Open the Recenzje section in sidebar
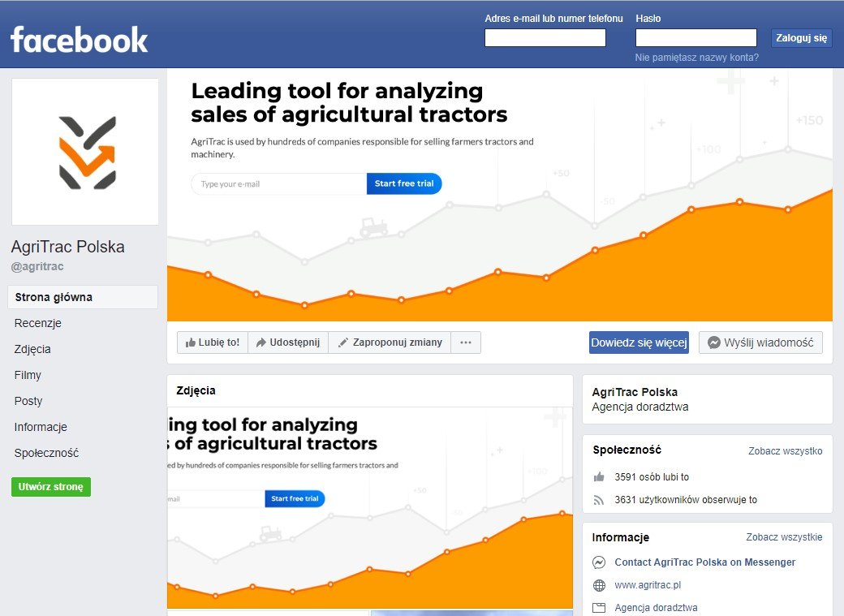Image resolution: width=844 pixels, height=616 pixels. click(x=37, y=323)
